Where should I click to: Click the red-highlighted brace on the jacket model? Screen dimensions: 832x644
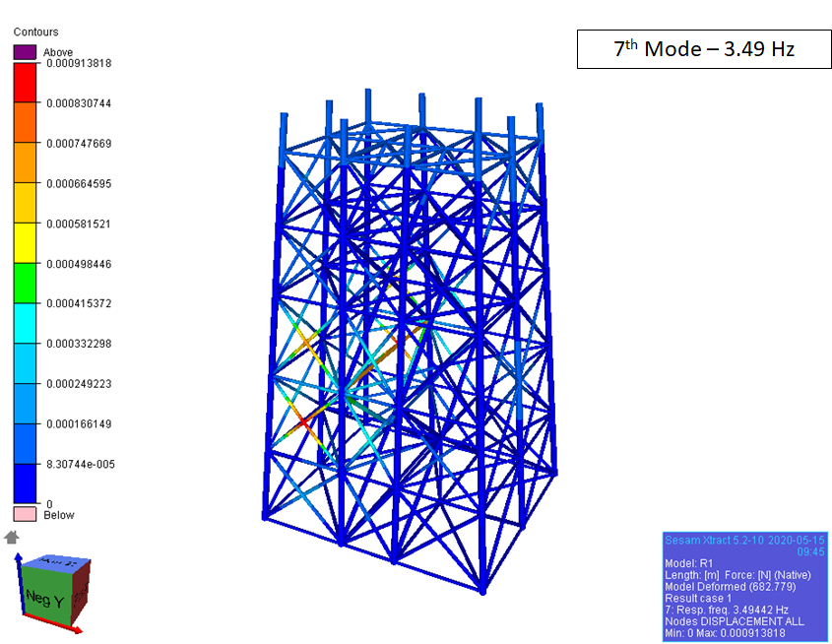tap(306, 425)
